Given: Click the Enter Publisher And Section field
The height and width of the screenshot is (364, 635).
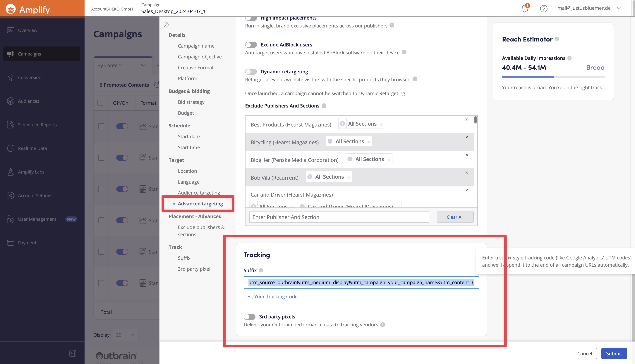Looking at the screenshot, I should tap(339, 217).
